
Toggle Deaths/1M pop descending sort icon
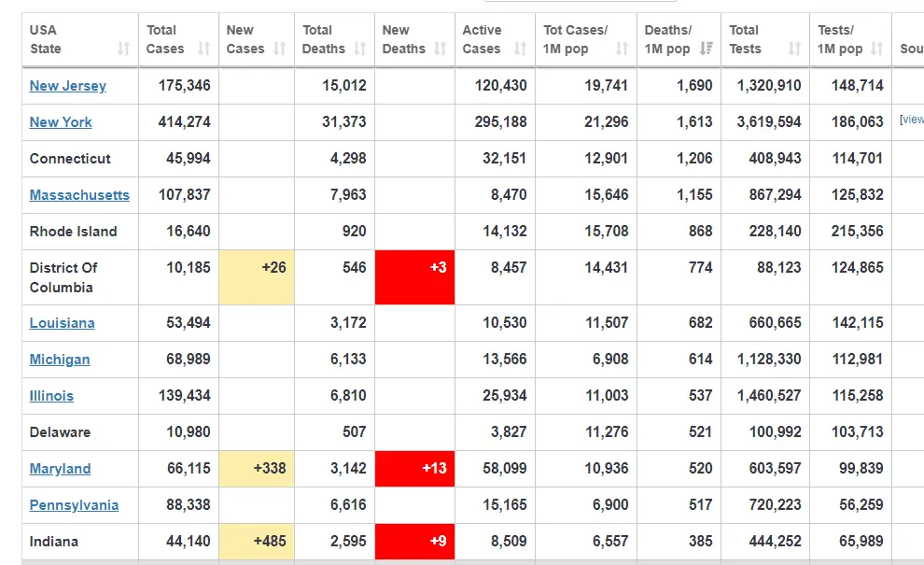pos(707,49)
